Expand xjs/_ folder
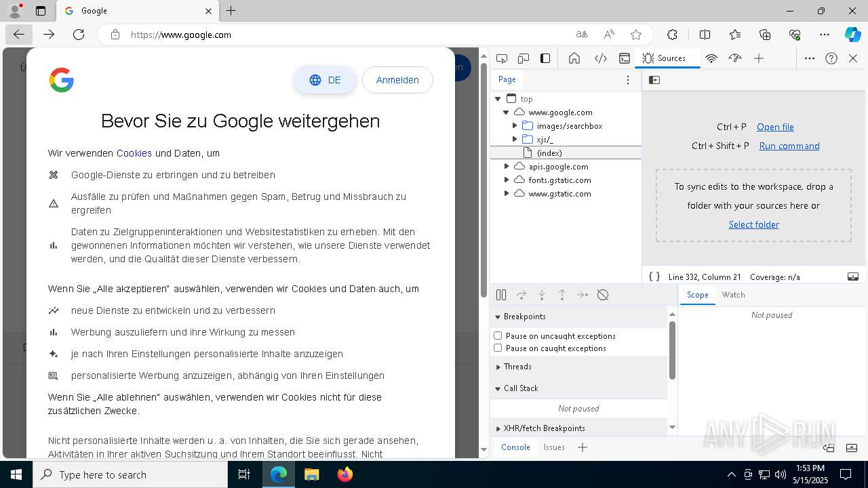The image size is (868, 488). pos(515,140)
